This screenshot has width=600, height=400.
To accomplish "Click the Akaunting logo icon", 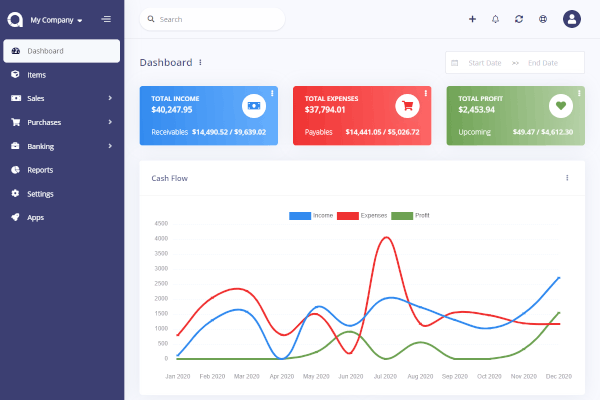I will (15, 19).
